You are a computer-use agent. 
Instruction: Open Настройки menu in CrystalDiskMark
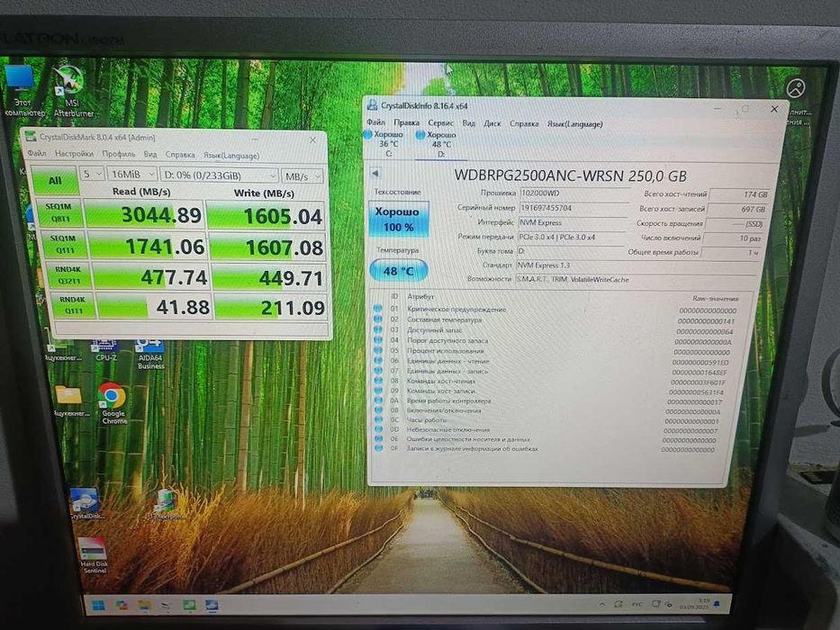click(74, 154)
